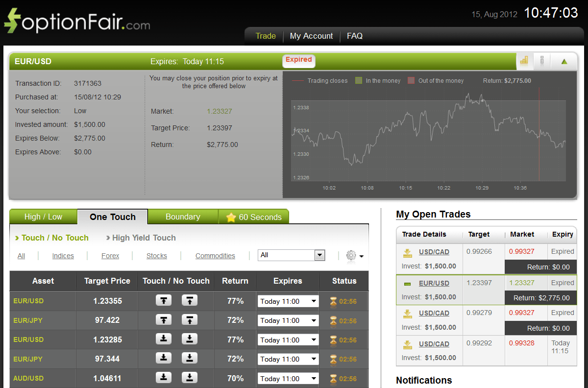Filter assets by All link
Image resolution: width=588 pixels, height=388 pixels.
21,256
